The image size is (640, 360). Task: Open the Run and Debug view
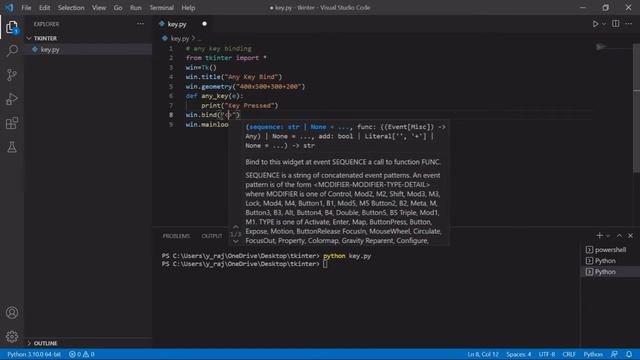(12, 99)
